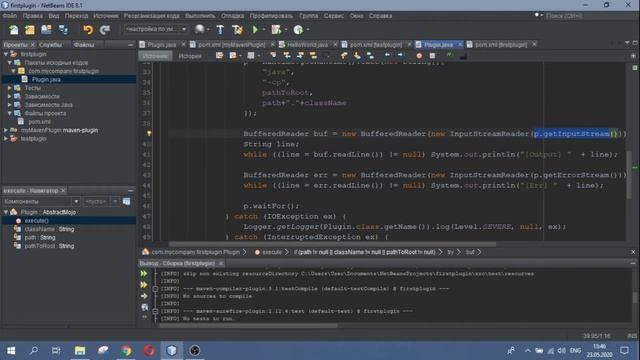Image resolution: width=640 pixels, height=360 pixels.
Task: Open the Refactor menu
Action: tap(151, 16)
